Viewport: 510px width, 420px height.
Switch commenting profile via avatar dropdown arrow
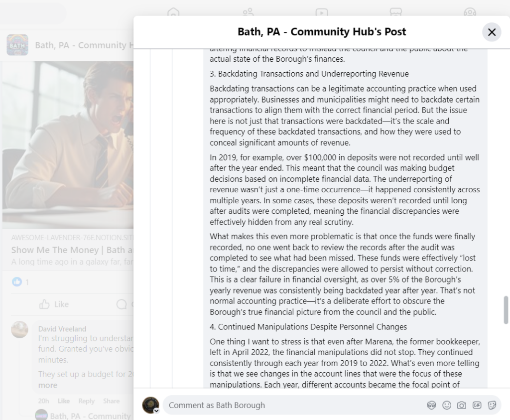pyautogui.click(x=156, y=411)
